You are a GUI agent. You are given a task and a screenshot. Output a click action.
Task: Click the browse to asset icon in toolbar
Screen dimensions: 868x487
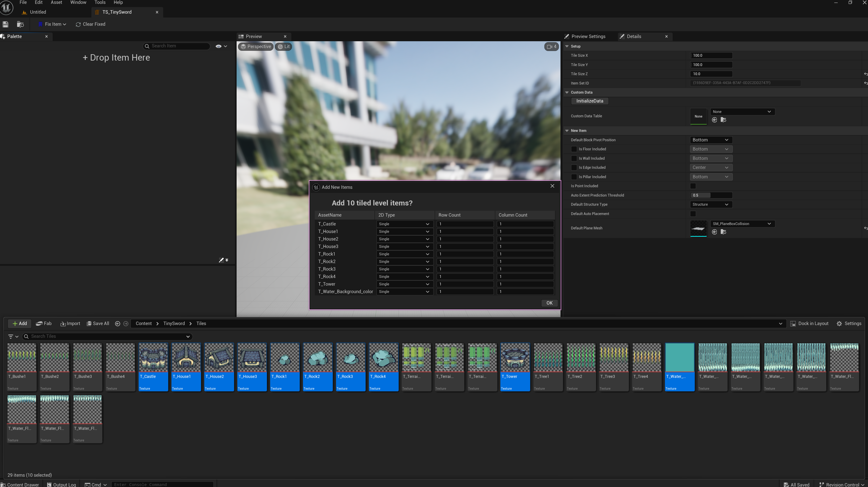coord(20,24)
